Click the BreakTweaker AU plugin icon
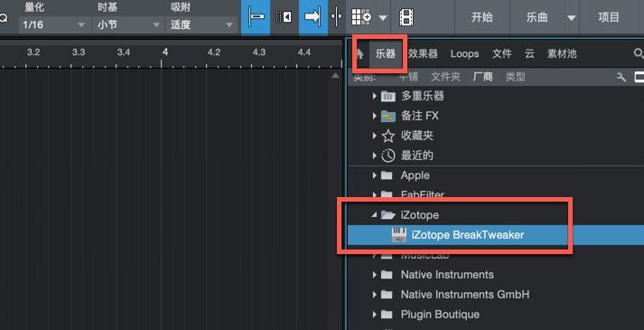The image size is (644, 330). (399, 235)
